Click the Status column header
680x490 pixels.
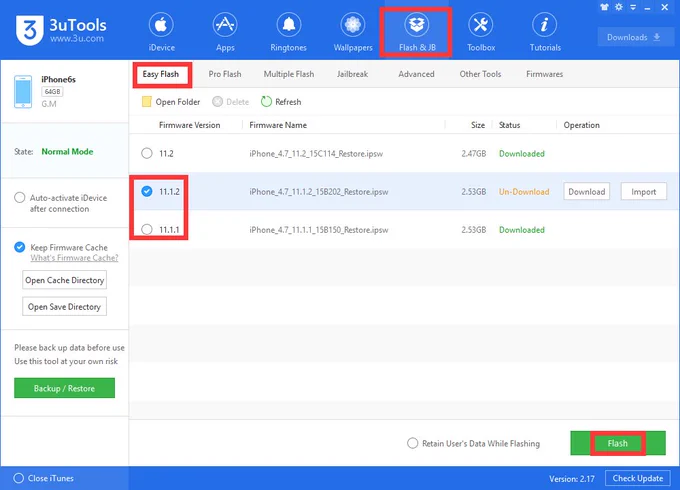[509, 125]
